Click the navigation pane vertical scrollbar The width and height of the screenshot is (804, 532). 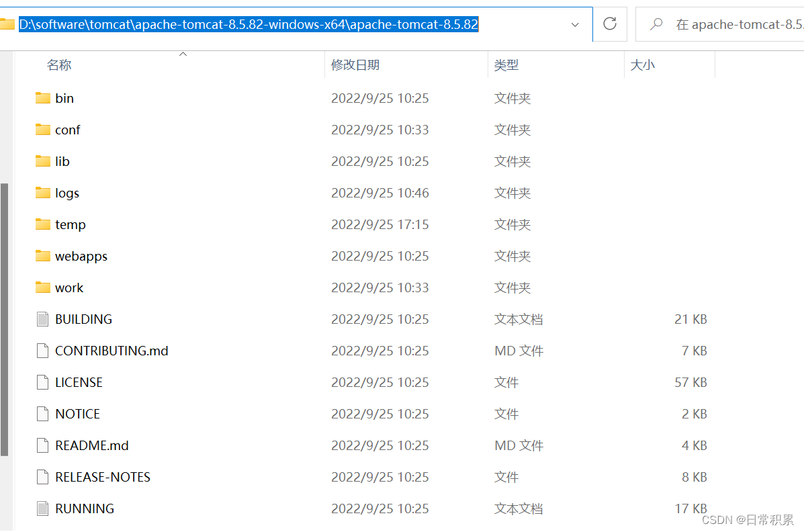[x=5, y=319]
